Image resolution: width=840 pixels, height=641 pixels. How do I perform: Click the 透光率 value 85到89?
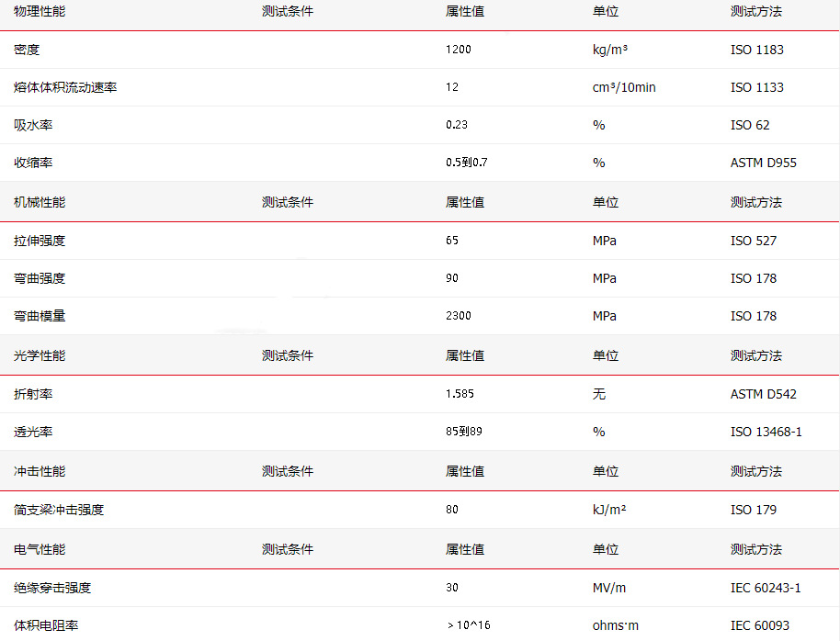pyautogui.click(x=464, y=432)
